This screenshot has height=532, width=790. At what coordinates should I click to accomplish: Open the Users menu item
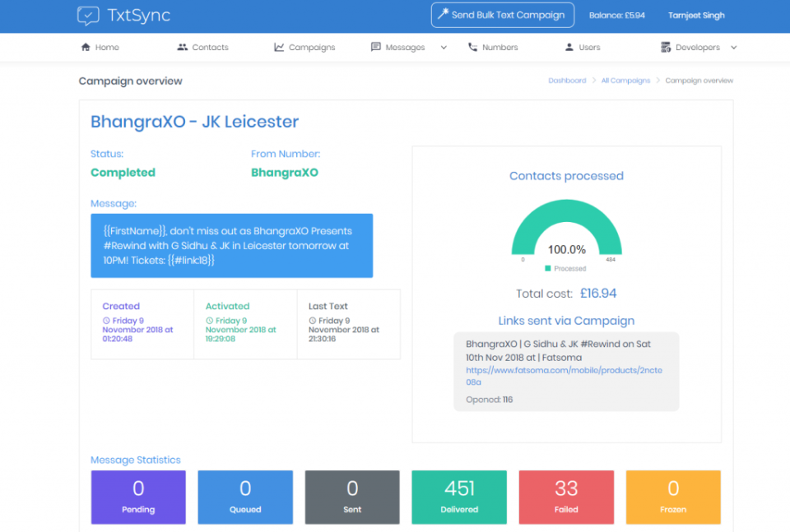click(583, 47)
